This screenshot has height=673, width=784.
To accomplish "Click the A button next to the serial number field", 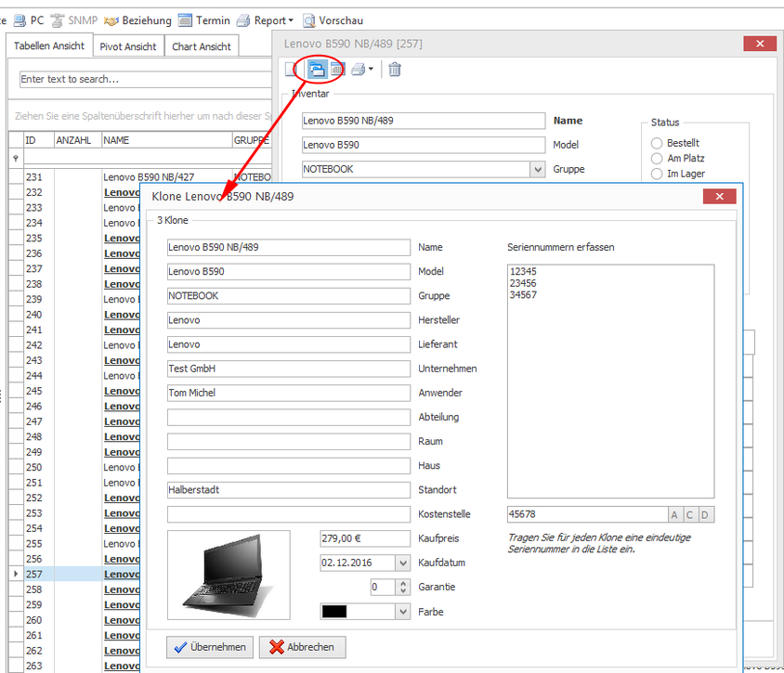I will pos(674,514).
